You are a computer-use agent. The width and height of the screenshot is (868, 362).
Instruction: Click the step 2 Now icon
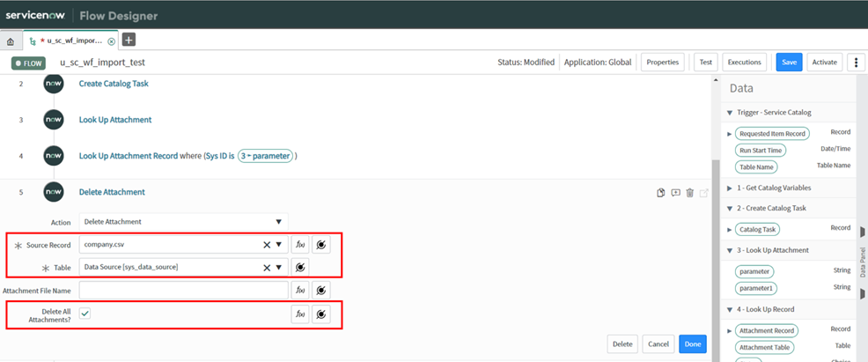(54, 84)
